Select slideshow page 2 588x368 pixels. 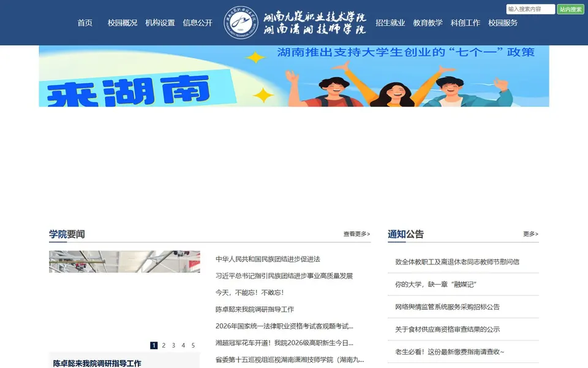tap(164, 345)
